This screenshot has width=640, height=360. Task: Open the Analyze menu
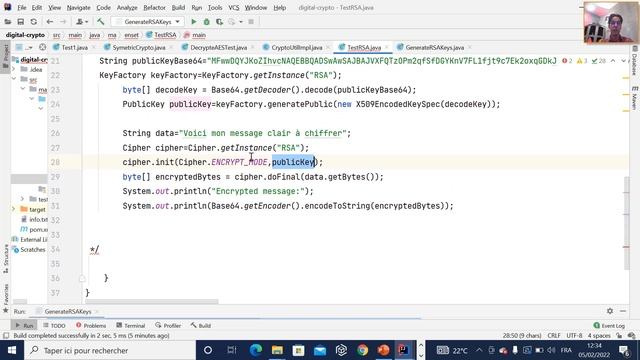[x=127, y=7]
